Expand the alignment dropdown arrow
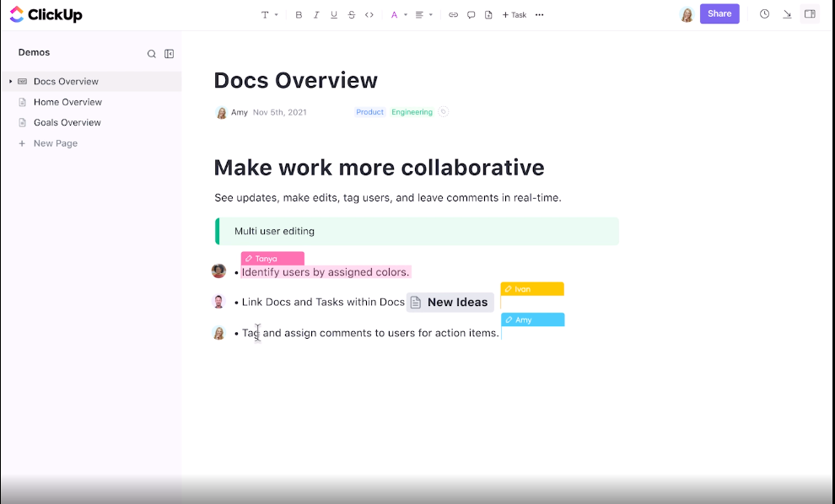 click(x=431, y=15)
